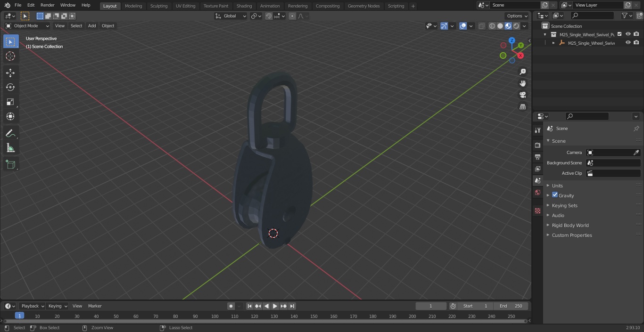Toggle X-ray display
The image size is (644, 332).
point(481,26)
